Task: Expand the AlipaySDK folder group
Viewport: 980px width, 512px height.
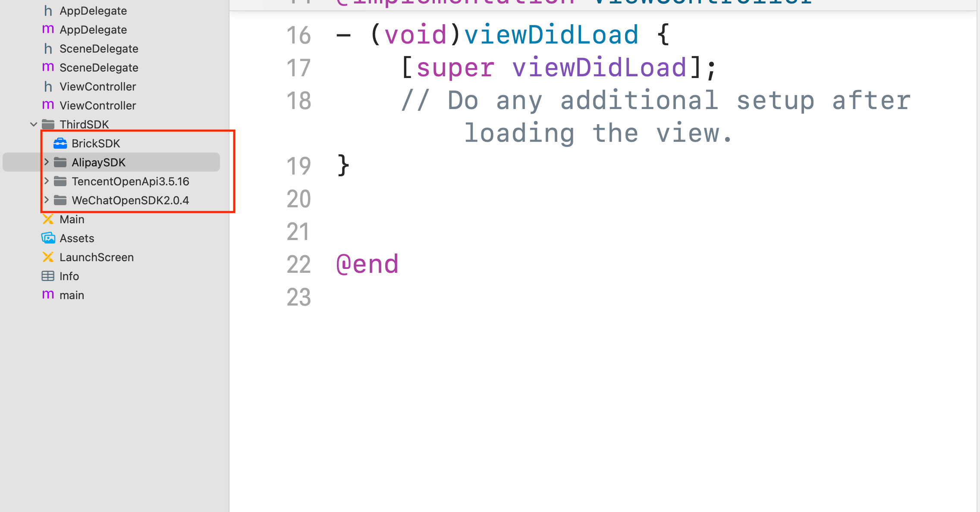Action: 47,162
